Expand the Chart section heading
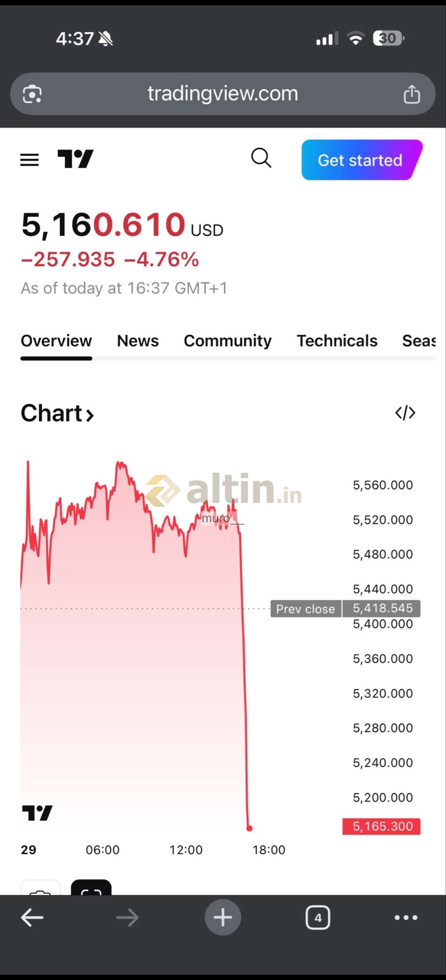The image size is (446, 980). tap(57, 413)
